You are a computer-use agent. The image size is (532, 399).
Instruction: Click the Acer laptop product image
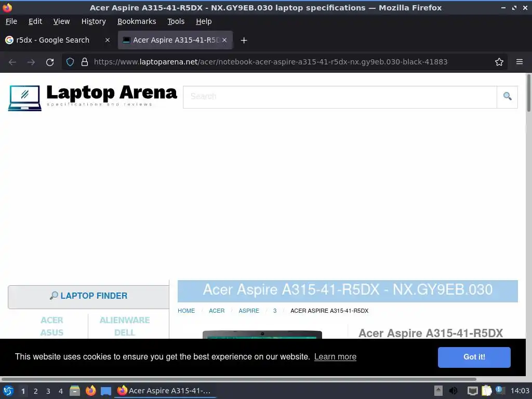coord(262,334)
